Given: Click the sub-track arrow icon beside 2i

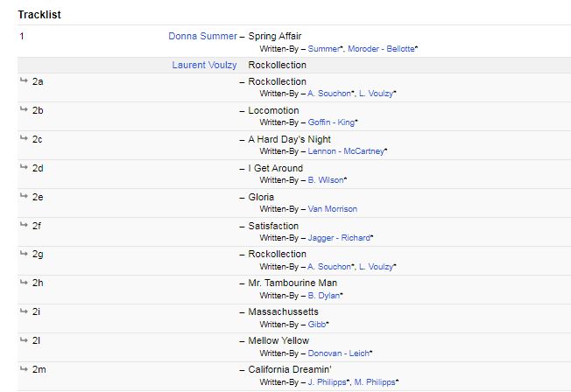Looking at the screenshot, I should [x=24, y=312].
